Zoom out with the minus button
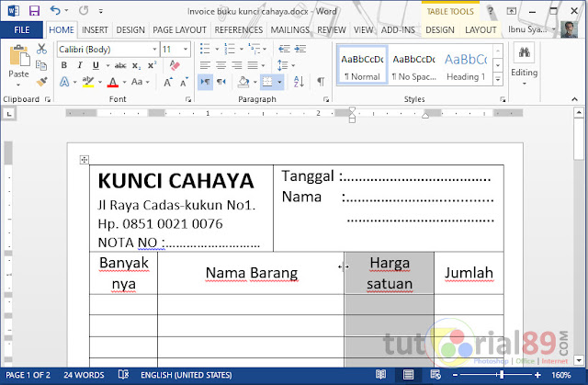Image resolution: width=588 pixels, height=385 pixels. [x=455, y=375]
